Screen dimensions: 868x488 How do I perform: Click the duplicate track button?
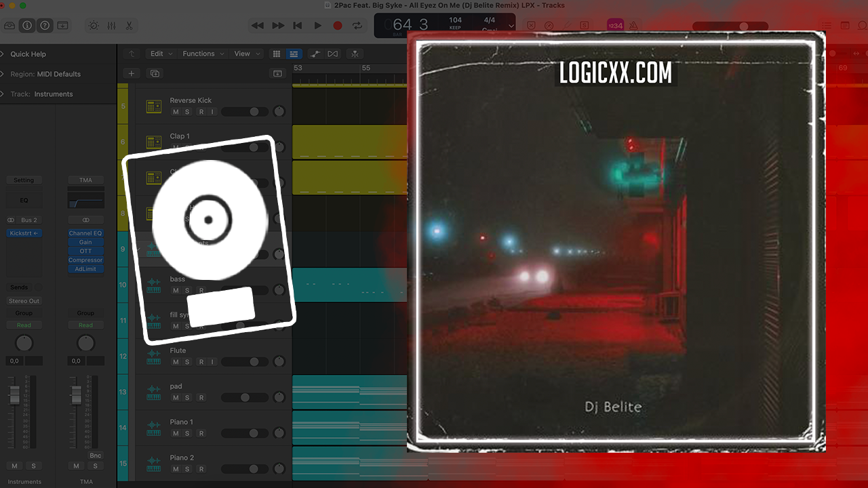[155, 73]
